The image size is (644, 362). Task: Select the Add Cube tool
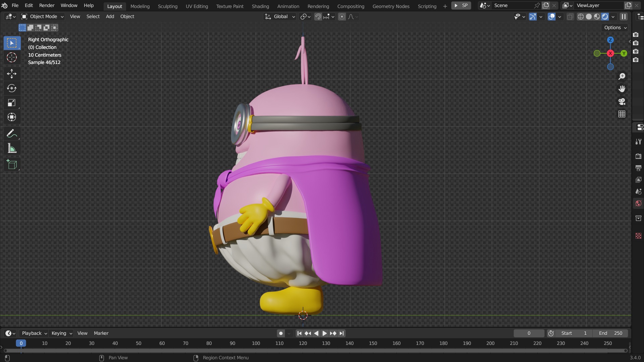pos(12,164)
